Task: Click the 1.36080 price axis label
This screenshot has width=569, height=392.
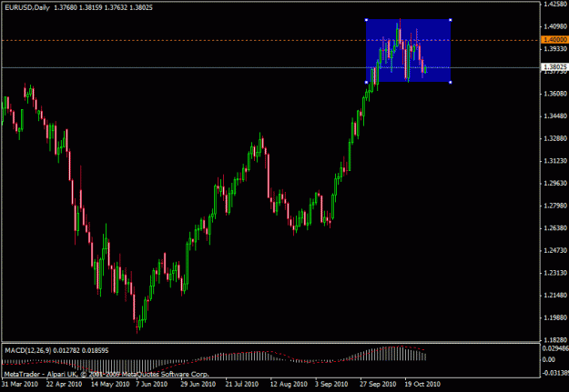Action: point(555,94)
